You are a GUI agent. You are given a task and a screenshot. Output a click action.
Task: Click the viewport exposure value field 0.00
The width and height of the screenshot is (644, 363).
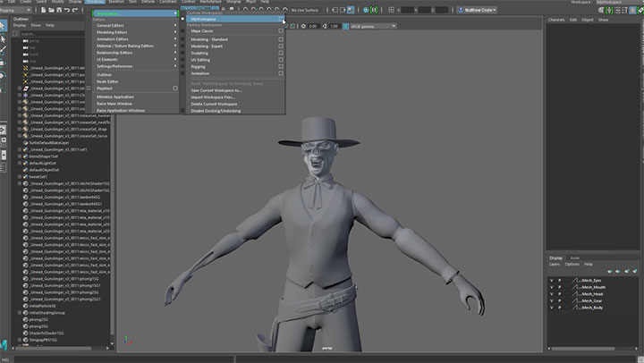313,26
